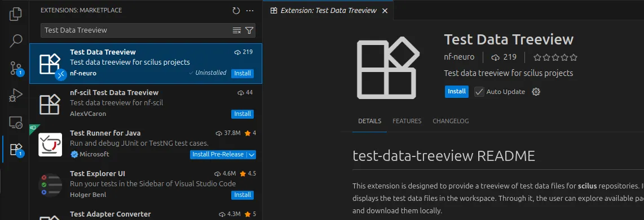Click Install Pre-Release for Test Runner for Java
Screen dimensions: 644x220
pos(218,155)
